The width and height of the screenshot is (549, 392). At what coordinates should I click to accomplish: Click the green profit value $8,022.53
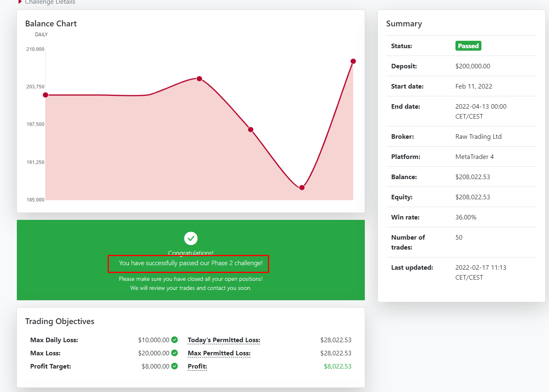(x=338, y=366)
